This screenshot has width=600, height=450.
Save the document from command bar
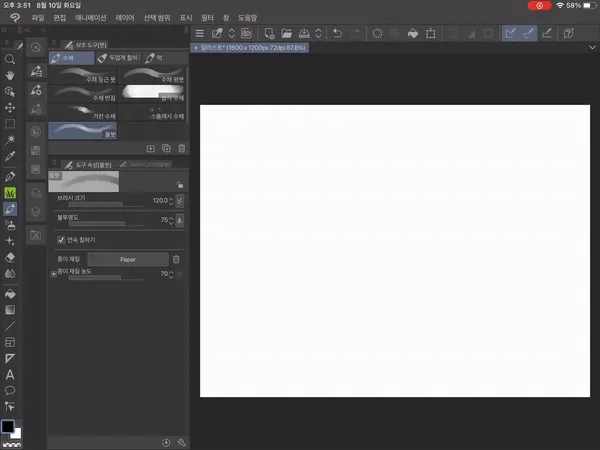[x=304, y=33]
